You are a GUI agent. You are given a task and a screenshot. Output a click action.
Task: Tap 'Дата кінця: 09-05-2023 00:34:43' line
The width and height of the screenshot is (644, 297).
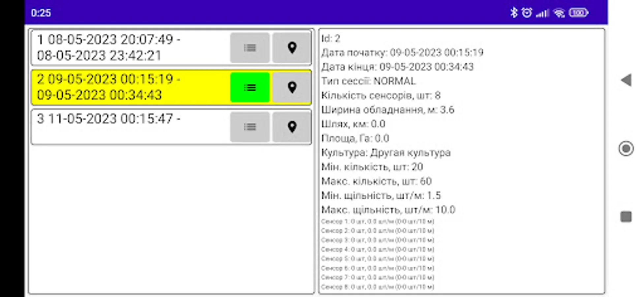coord(397,67)
